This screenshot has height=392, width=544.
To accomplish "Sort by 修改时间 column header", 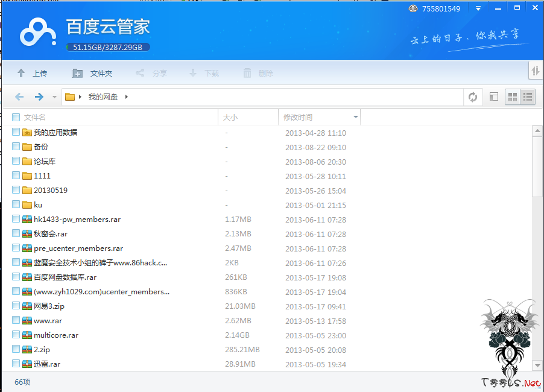I will pos(298,117).
